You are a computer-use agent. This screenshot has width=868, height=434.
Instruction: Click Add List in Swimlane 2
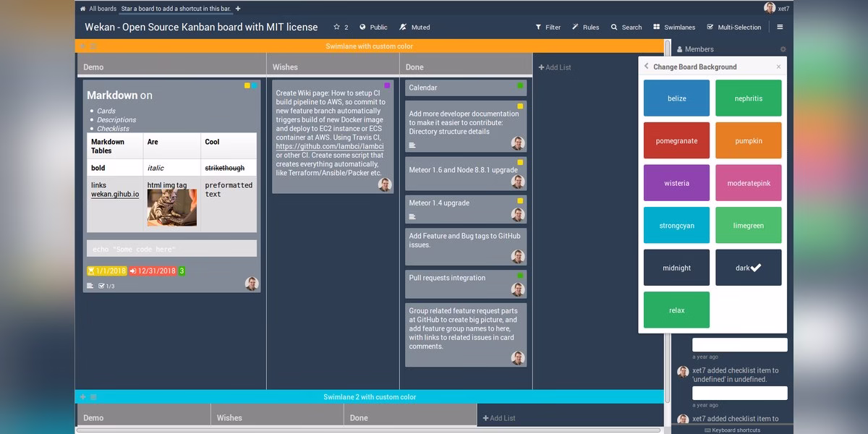(x=499, y=418)
